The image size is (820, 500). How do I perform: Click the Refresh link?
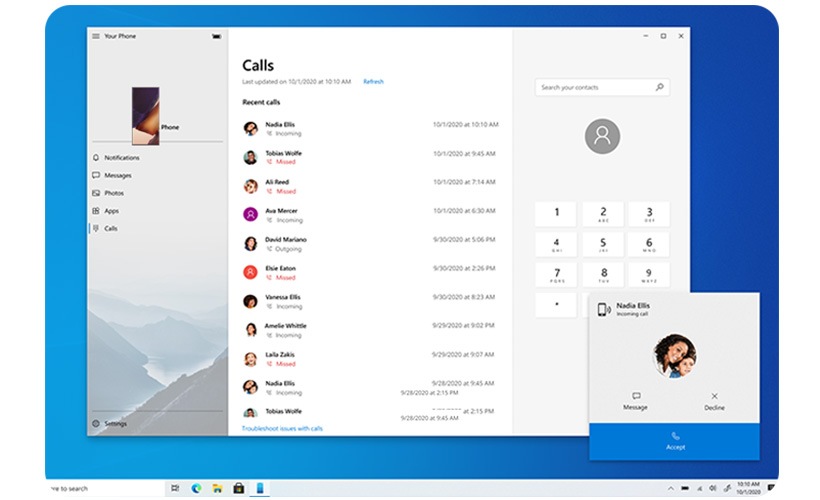373,82
